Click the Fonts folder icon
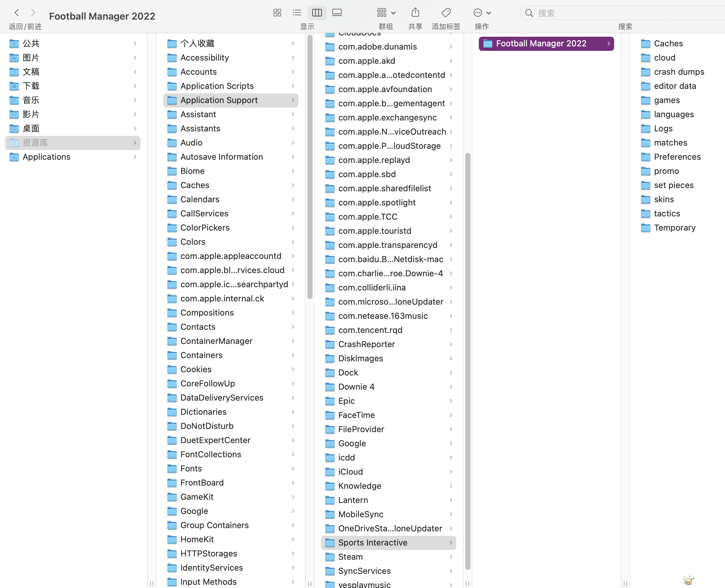 click(172, 469)
